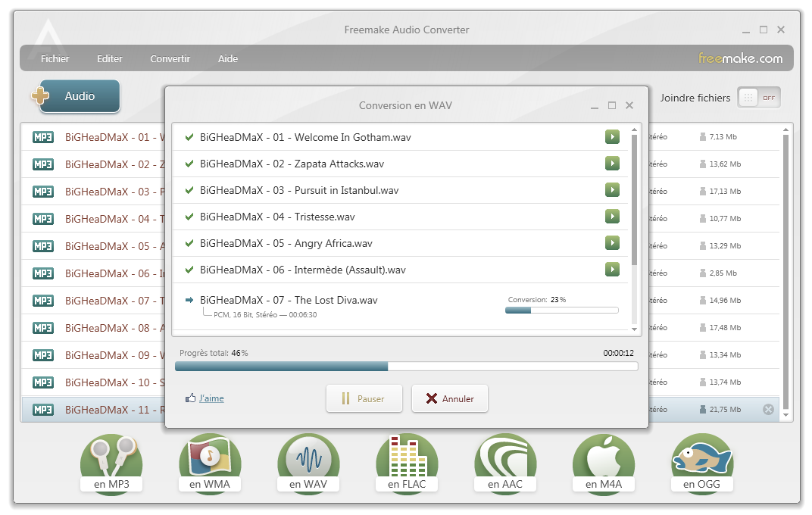Play converted Pursuit in Istanbul.wav file

click(612, 190)
